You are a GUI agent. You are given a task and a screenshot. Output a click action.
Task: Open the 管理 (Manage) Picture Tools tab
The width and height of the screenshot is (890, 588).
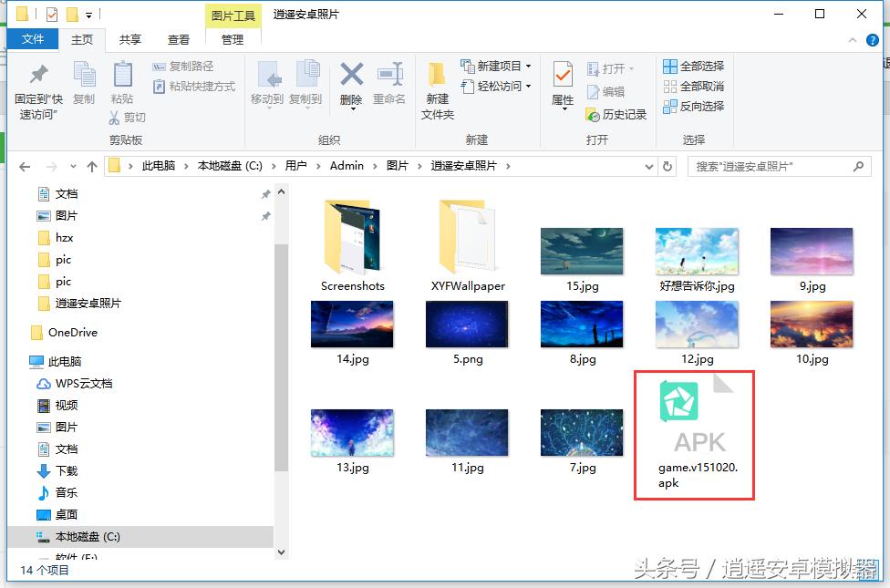tap(232, 39)
